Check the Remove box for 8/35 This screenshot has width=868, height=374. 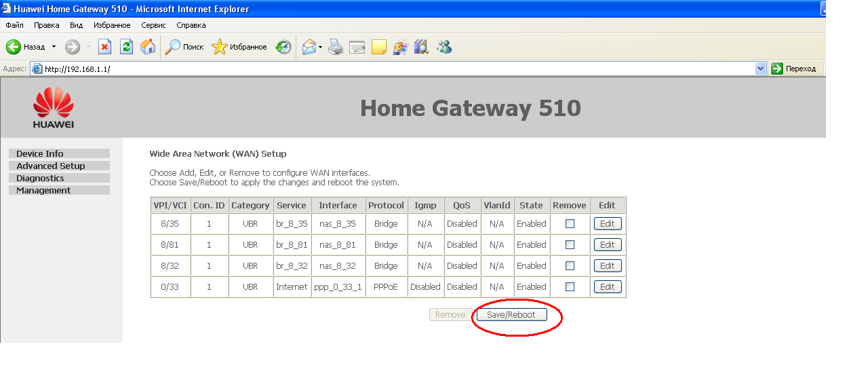point(570,223)
